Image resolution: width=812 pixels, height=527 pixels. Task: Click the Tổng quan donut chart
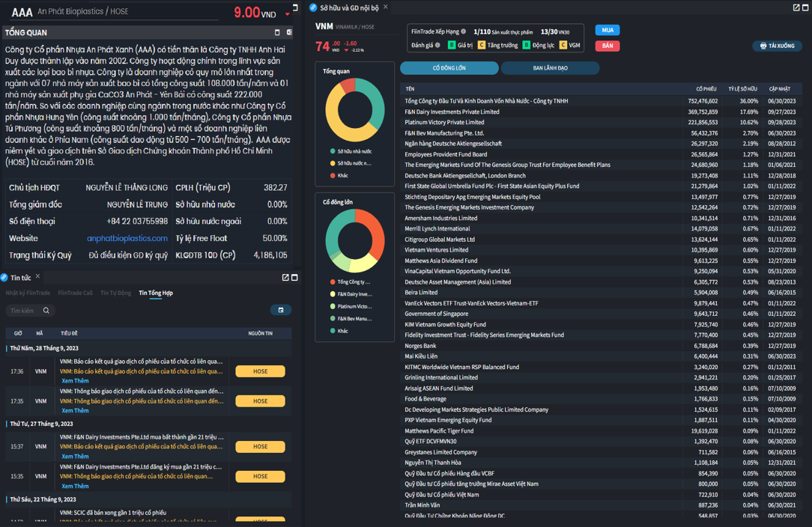coord(355,110)
